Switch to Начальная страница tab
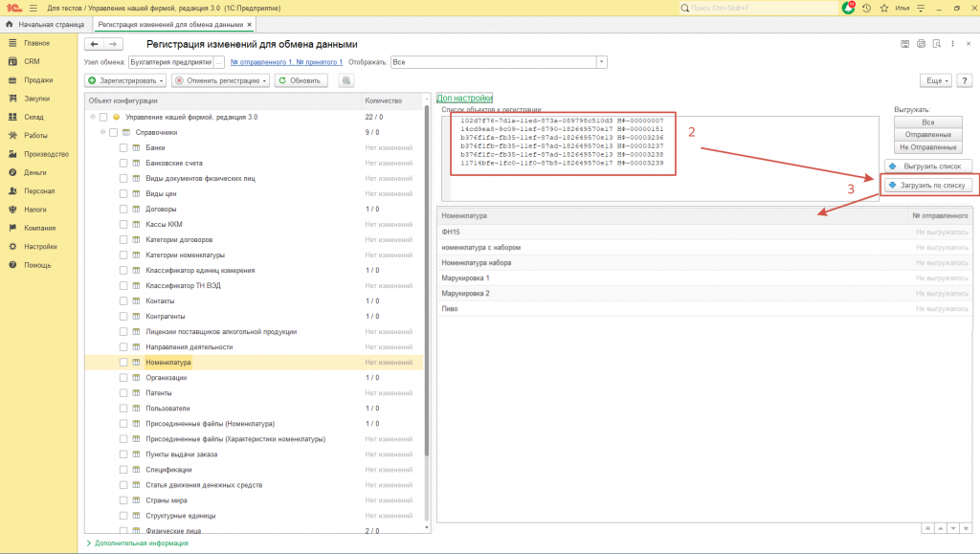980x554 pixels. tap(45, 24)
